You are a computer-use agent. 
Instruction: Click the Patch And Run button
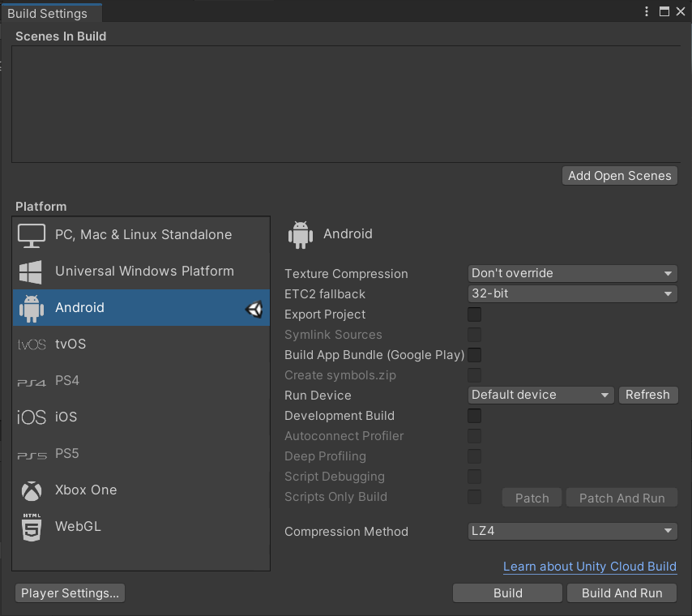[622, 498]
